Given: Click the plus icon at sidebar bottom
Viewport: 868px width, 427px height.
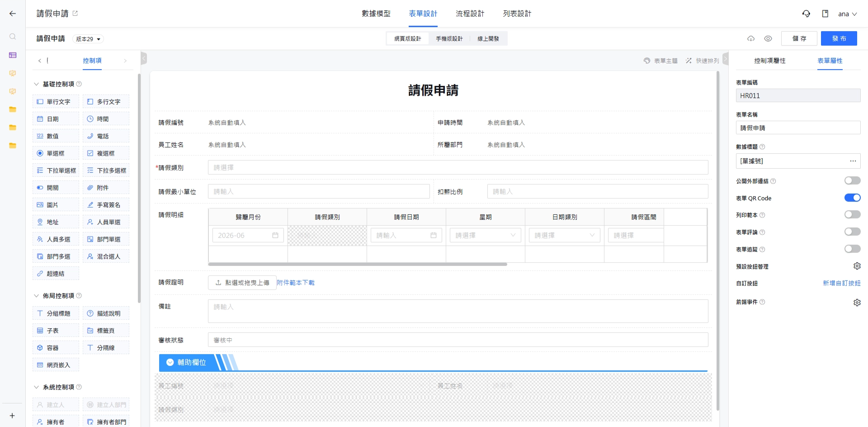Looking at the screenshot, I should (x=12, y=416).
